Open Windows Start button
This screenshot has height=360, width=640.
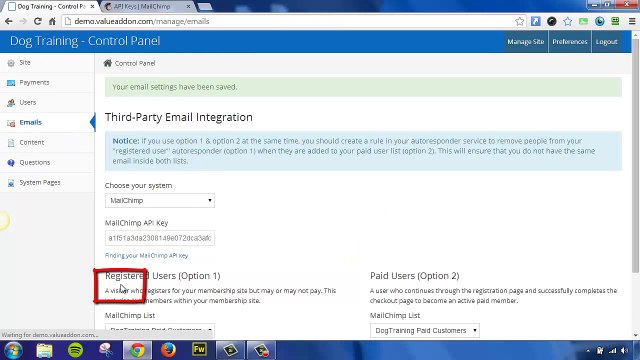click(13, 350)
